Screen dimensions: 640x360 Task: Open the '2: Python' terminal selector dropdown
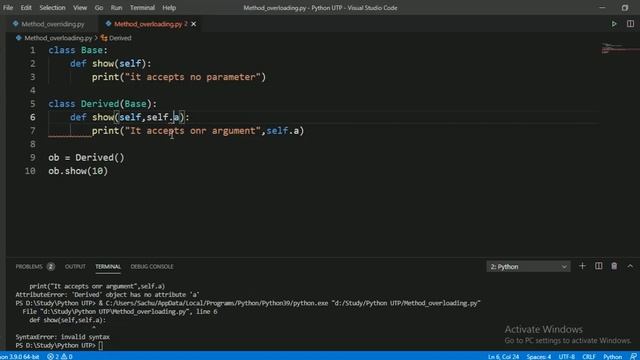point(528,267)
